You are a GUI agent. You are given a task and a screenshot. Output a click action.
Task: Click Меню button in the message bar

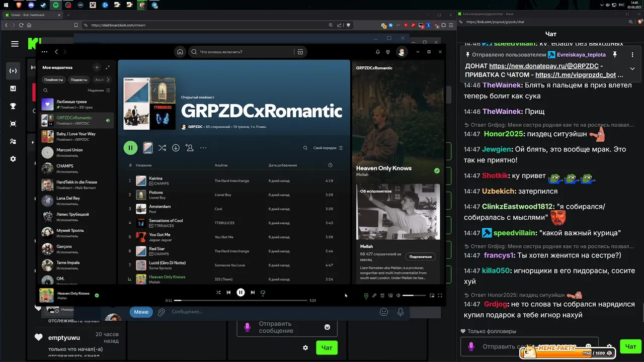point(141,312)
